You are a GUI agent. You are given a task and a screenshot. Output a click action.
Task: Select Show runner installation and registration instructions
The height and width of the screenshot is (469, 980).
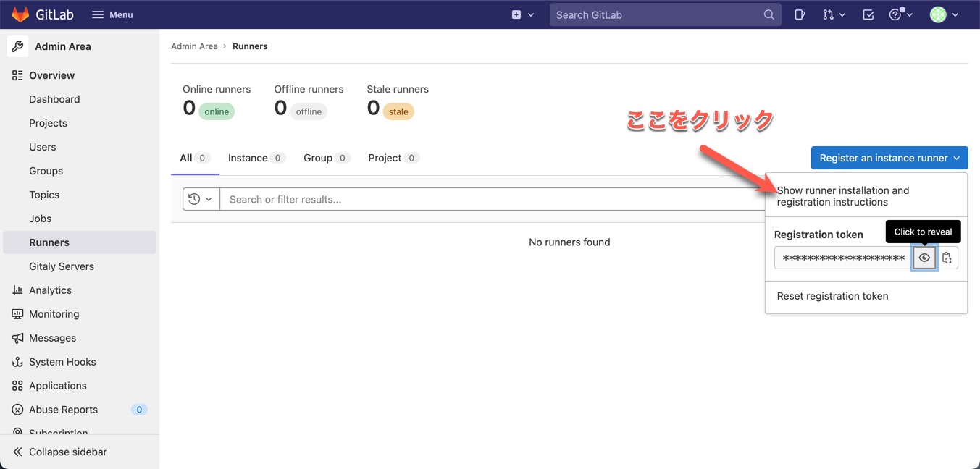866,196
